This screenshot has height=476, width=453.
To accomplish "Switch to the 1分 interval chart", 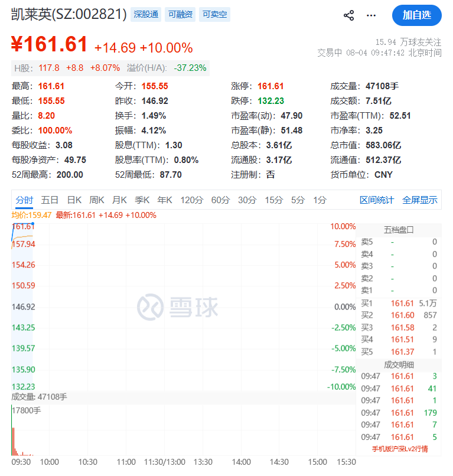I will (x=320, y=200).
